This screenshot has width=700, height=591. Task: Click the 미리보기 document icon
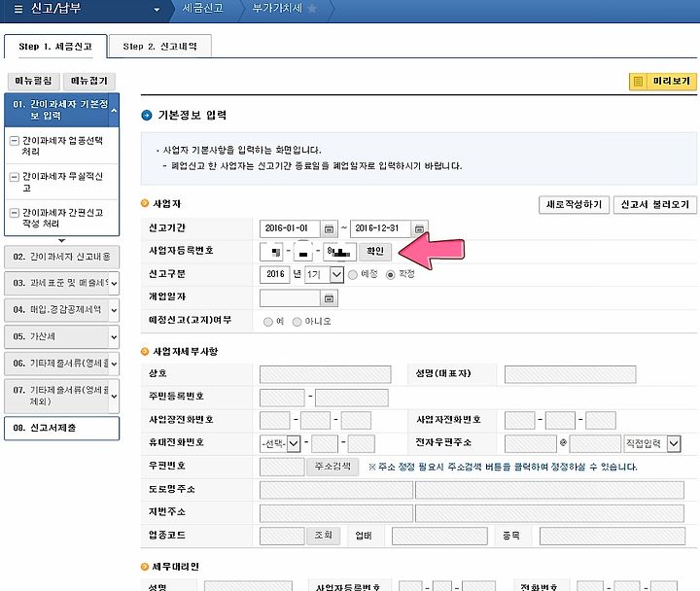tap(639, 82)
